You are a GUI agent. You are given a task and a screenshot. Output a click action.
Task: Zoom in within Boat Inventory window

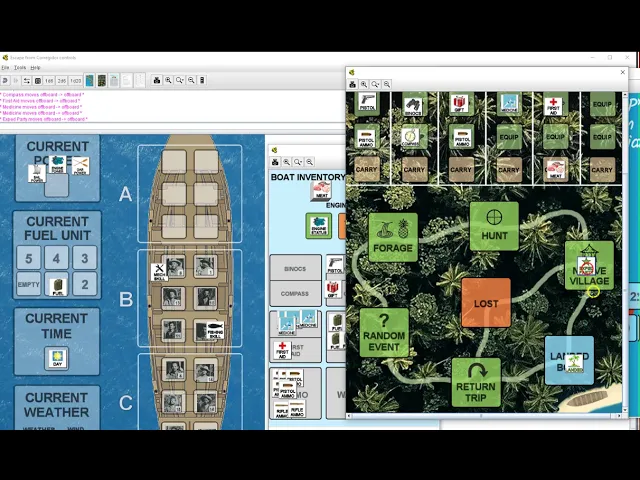click(287, 162)
